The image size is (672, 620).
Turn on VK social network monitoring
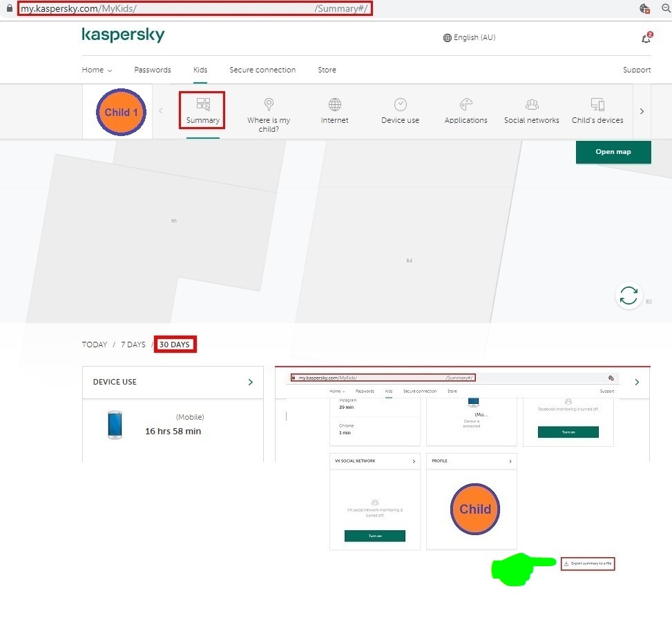[x=375, y=536]
